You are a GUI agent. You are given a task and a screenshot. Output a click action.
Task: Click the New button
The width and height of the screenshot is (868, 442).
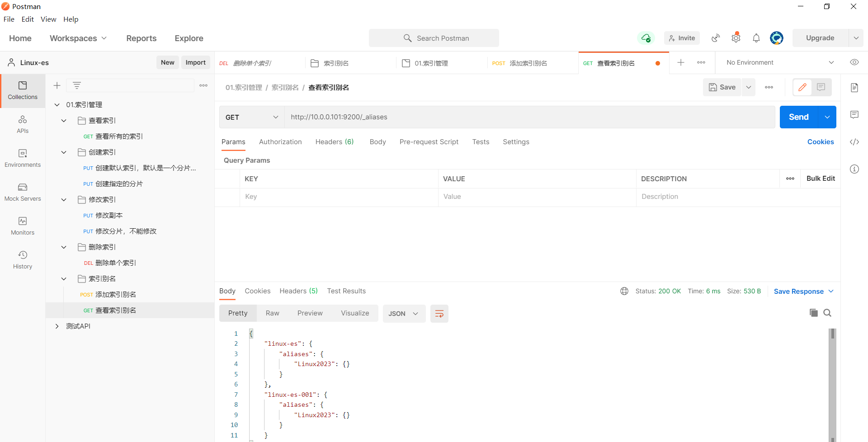[168, 62]
